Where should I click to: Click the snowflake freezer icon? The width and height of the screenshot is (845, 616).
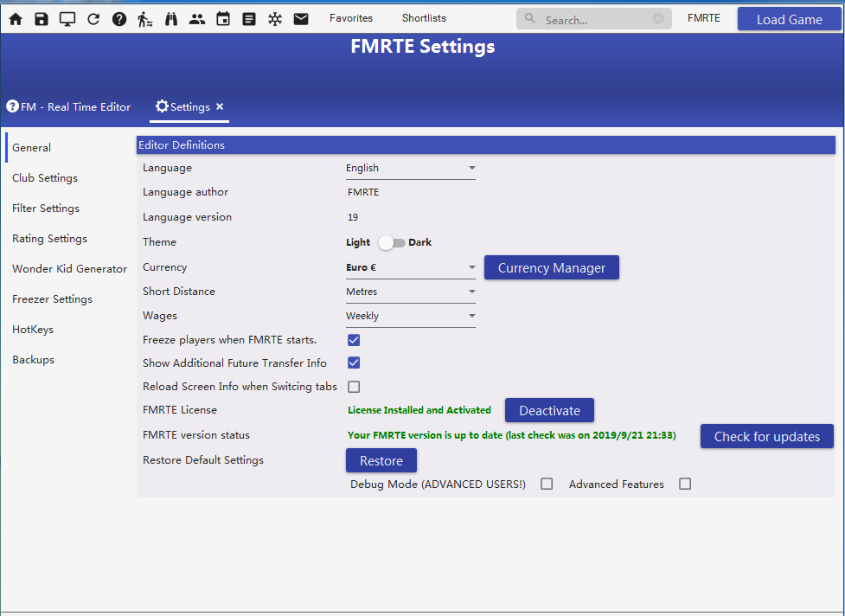pos(275,19)
